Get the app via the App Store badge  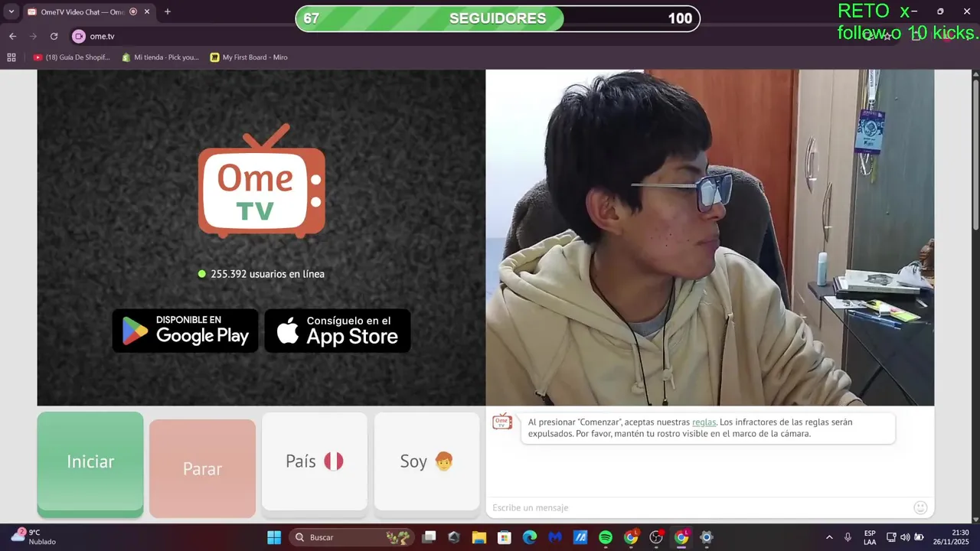(x=338, y=331)
